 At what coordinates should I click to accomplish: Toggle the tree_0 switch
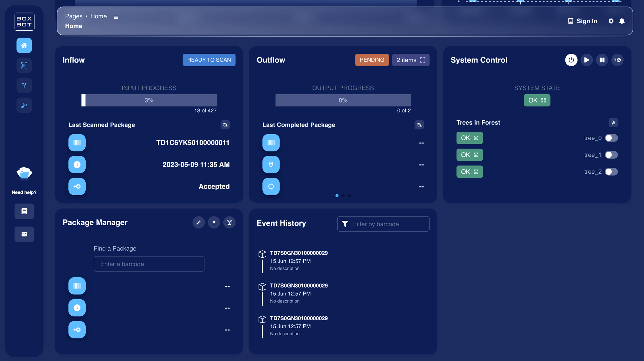pos(611,138)
